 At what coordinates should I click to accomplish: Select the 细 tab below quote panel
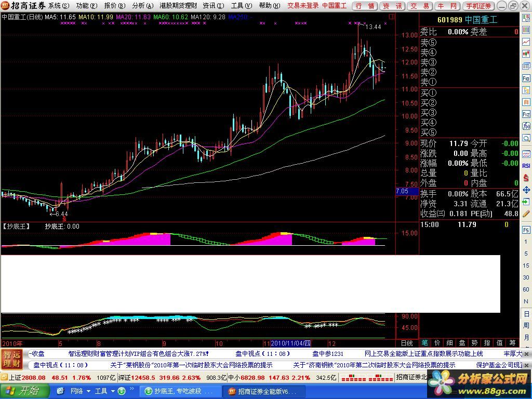point(449,343)
